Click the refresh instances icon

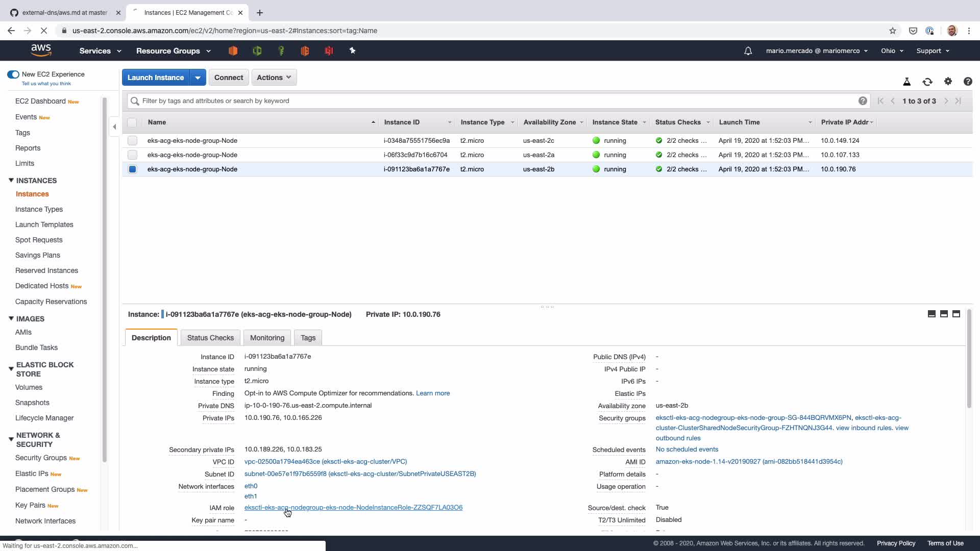click(x=927, y=82)
